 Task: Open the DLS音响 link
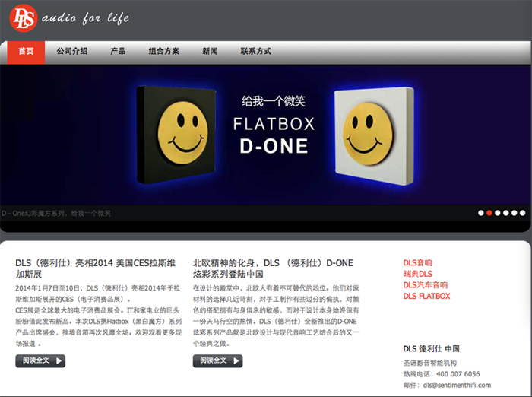[x=418, y=263]
